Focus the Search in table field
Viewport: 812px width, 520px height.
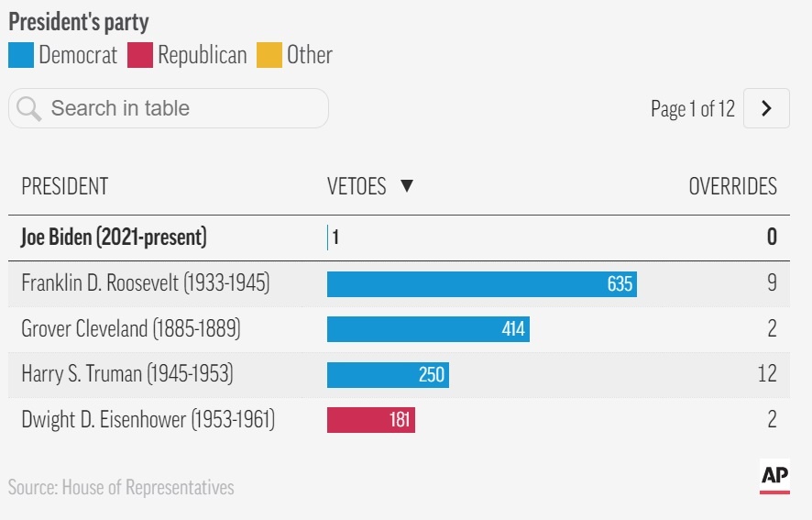pyautogui.click(x=183, y=108)
